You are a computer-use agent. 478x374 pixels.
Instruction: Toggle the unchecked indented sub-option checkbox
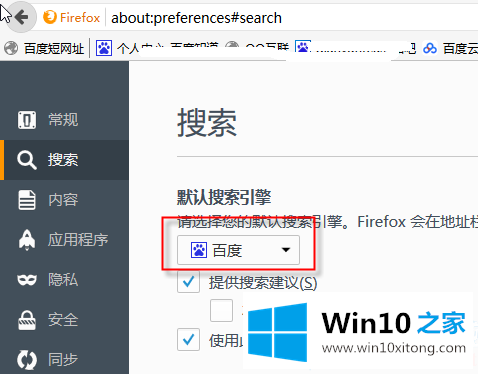[221, 310]
